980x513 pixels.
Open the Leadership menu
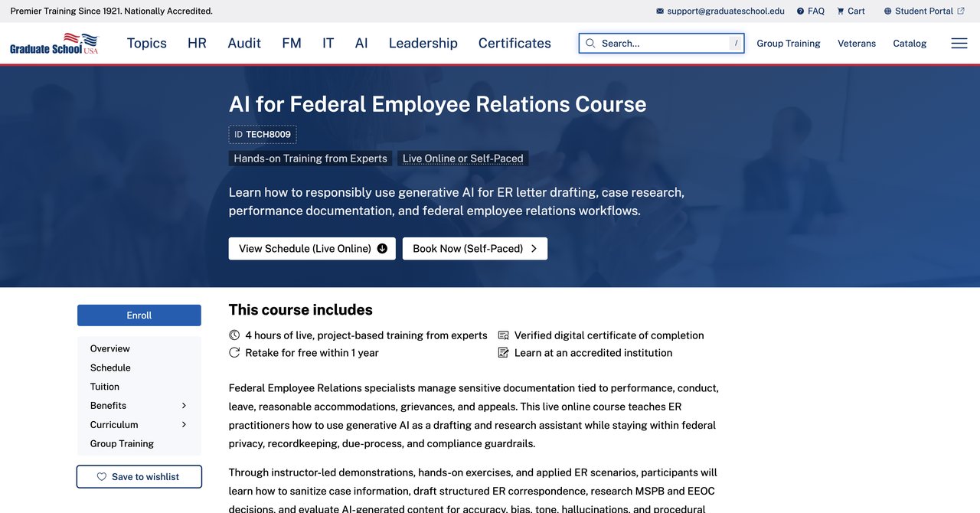click(x=423, y=43)
